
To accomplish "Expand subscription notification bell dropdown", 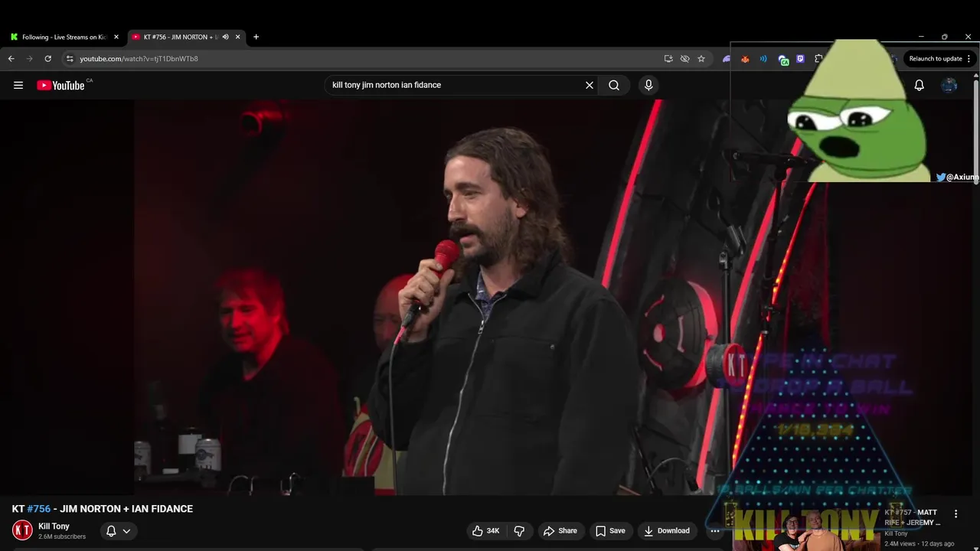I will click(x=119, y=530).
